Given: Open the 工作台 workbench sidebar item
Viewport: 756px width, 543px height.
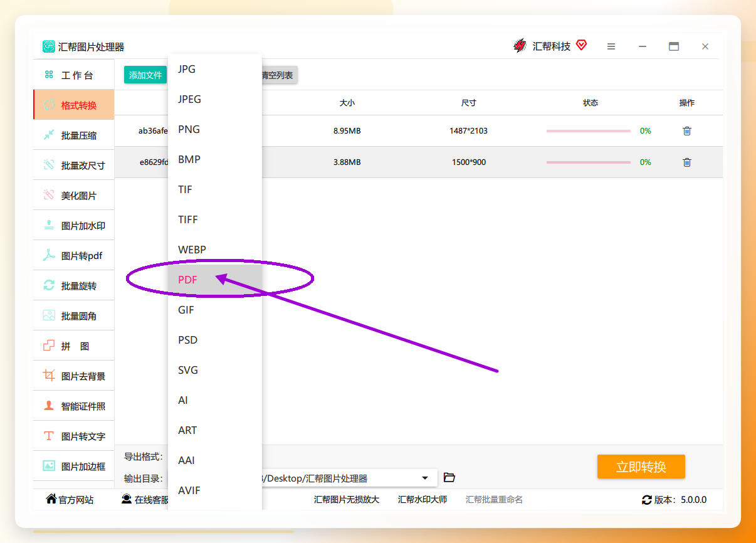Looking at the screenshot, I should [x=73, y=75].
